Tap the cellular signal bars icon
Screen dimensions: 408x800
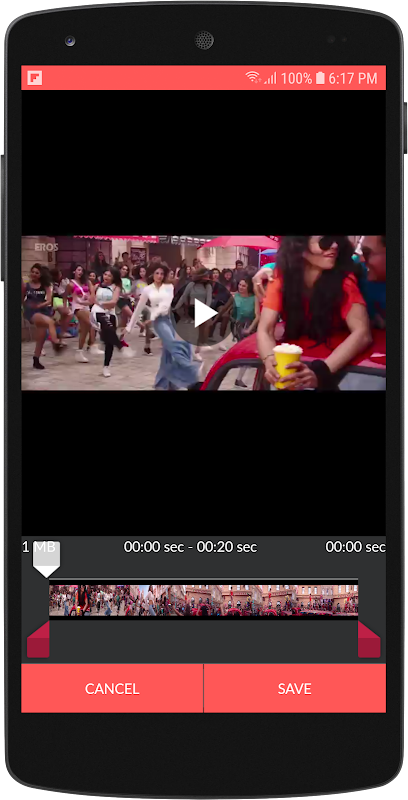[x=270, y=78]
